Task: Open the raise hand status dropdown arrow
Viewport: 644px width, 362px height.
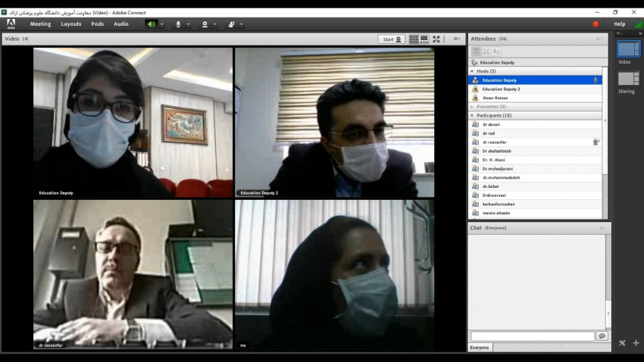Action: [x=242, y=24]
